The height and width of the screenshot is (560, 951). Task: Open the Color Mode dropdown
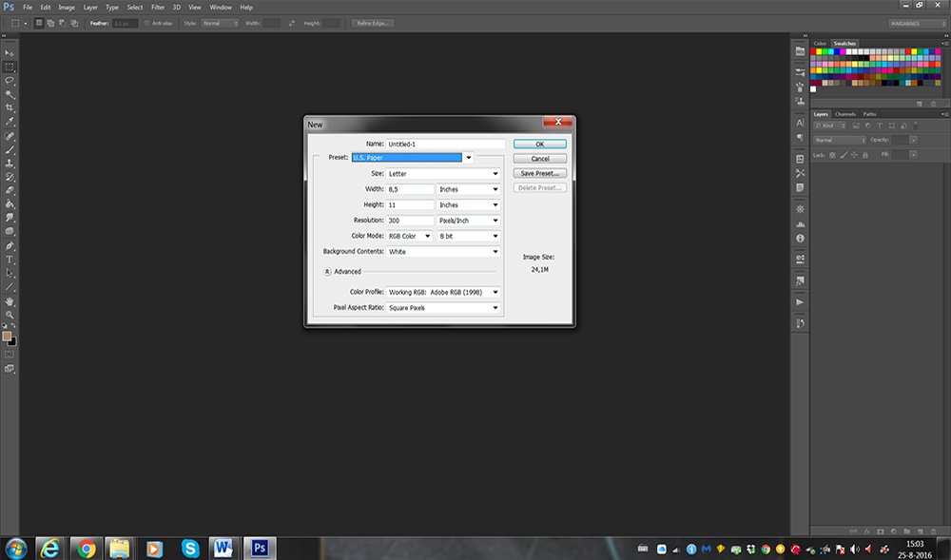409,236
